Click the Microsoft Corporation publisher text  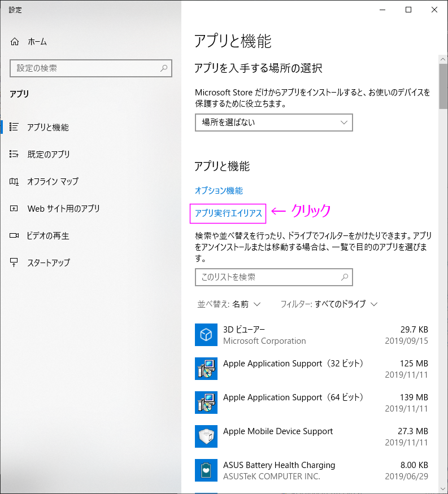coord(264,341)
